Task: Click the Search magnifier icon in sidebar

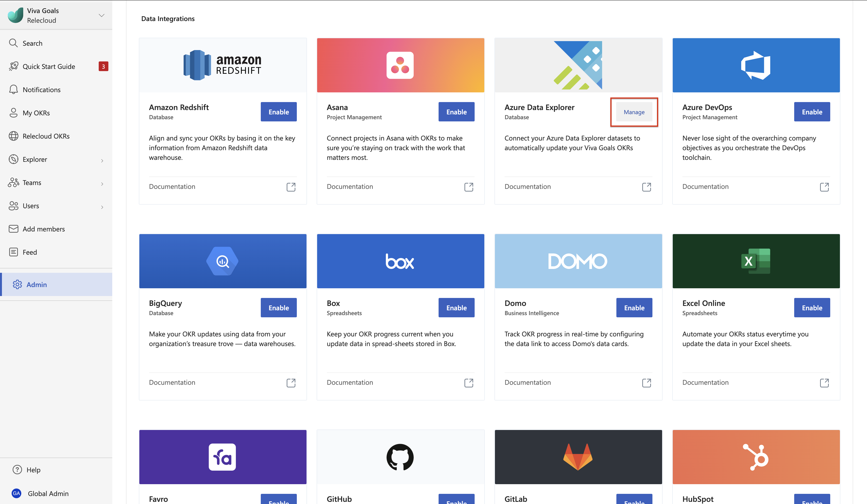Action: (13, 43)
